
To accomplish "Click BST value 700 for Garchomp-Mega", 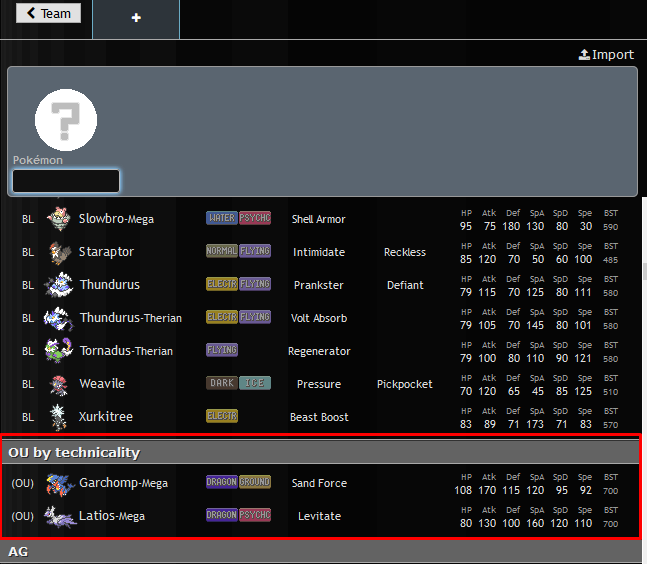I will pyautogui.click(x=611, y=491).
